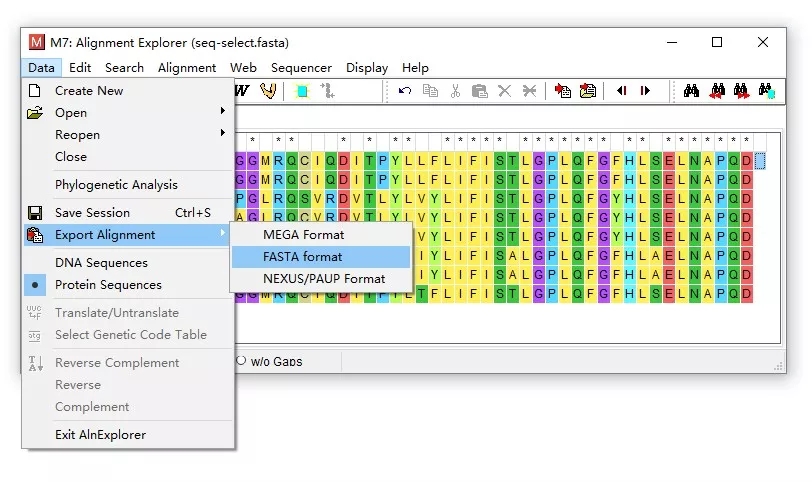Expand Export Alignment submenu
Screen dimensions: 812x482
pyautogui.click(x=128, y=235)
